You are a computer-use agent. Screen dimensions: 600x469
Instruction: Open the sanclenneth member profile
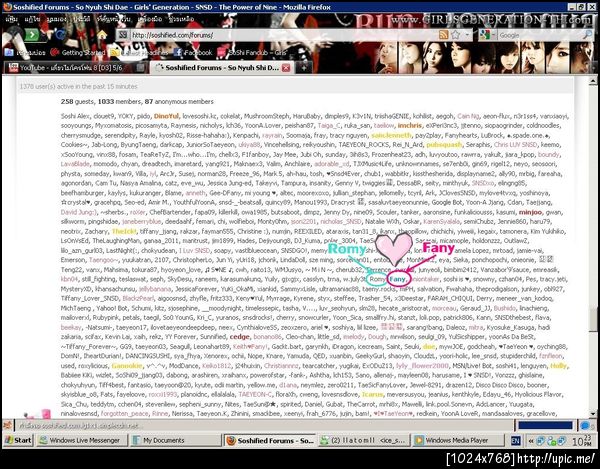(391, 135)
